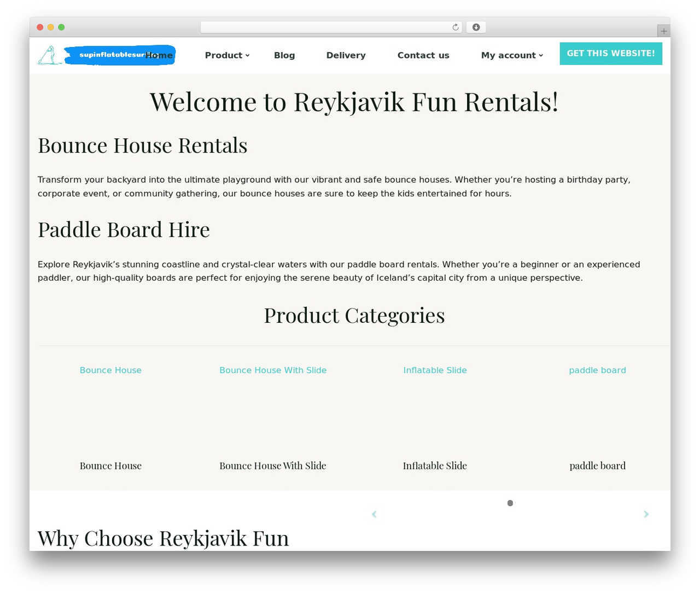Screen dimensions: 700x593
Task: Close the browser window with red button
Action: click(40, 27)
